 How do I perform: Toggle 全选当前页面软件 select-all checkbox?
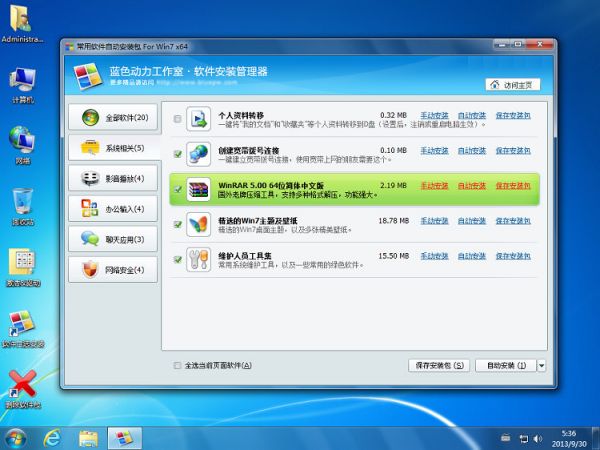coord(178,365)
